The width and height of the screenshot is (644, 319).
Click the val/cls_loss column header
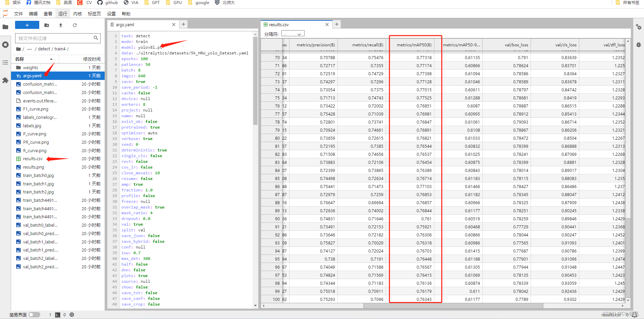coord(555,45)
